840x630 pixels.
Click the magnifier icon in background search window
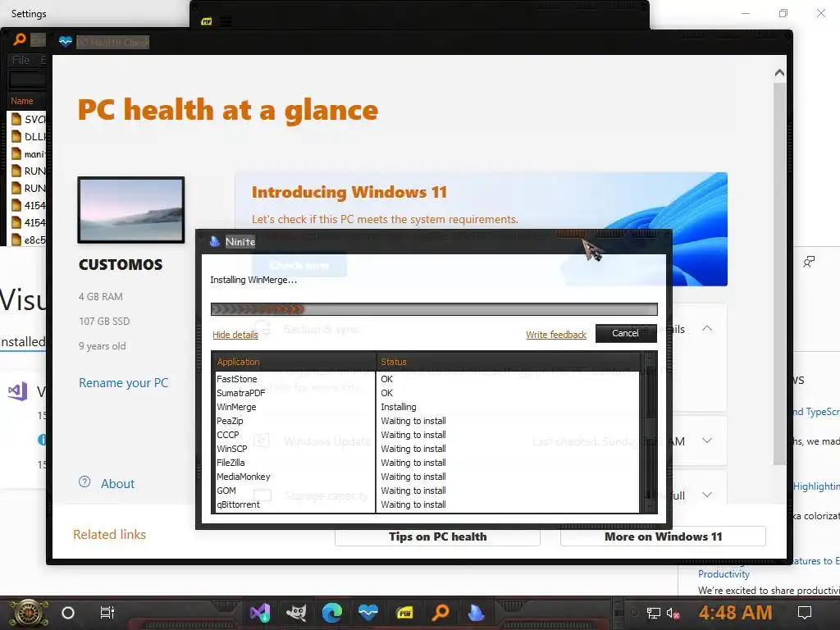[20, 39]
